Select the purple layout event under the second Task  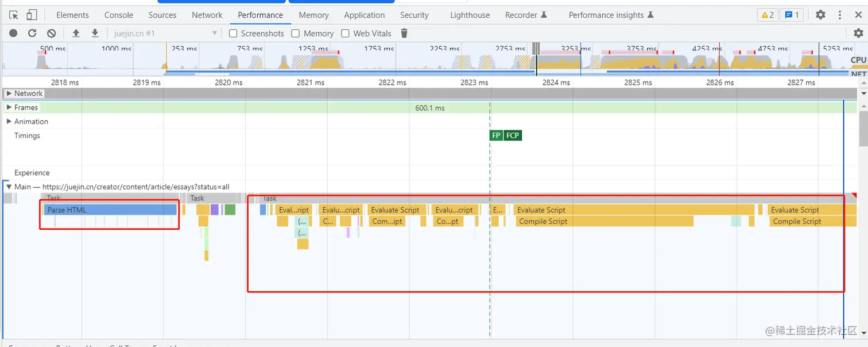pyautogui.click(x=215, y=210)
